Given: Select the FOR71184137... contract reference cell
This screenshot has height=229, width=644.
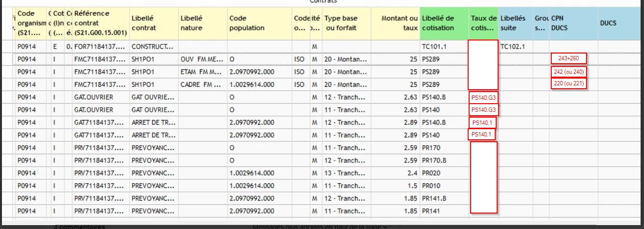Looking at the screenshot, I should coord(101,47).
